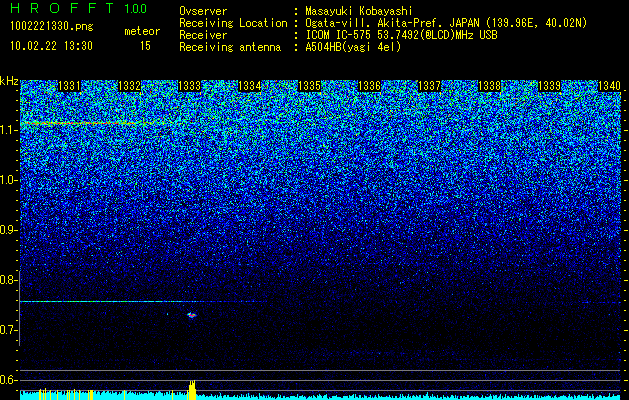Click the 'Receiver' field label
The image size is (629, 400).
tap(203, 35)
